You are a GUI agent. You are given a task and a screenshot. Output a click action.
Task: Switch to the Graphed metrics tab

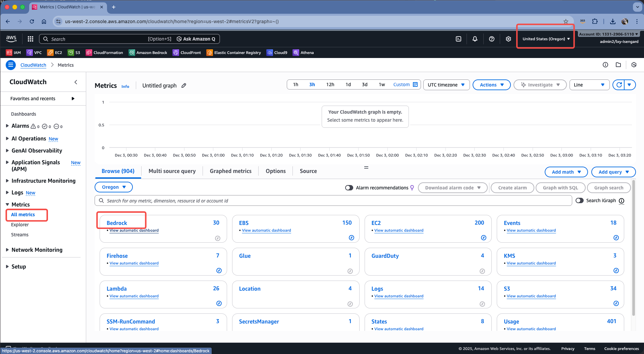(x=230, y=171)
